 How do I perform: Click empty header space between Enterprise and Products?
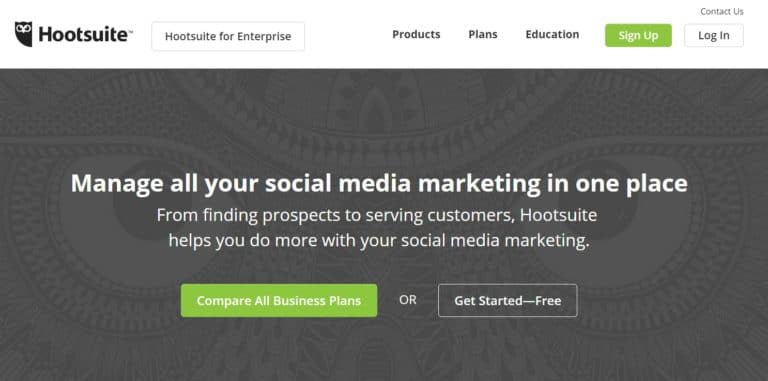coord(348,35)
